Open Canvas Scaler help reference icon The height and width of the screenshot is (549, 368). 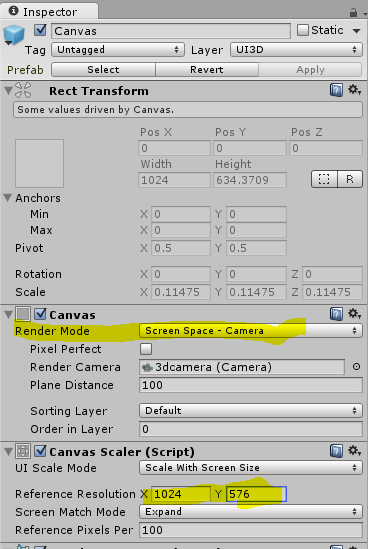pos(336,451)
